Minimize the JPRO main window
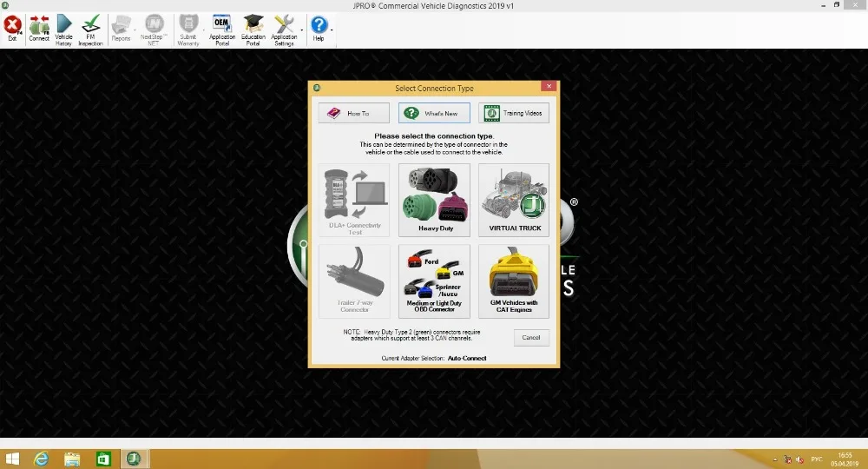 (x=823, y=5)
